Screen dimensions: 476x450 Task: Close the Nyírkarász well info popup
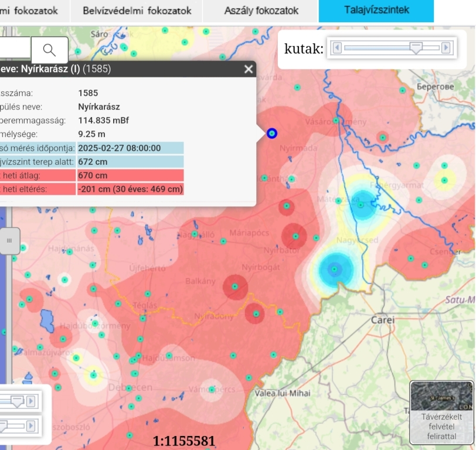point(249,69)
